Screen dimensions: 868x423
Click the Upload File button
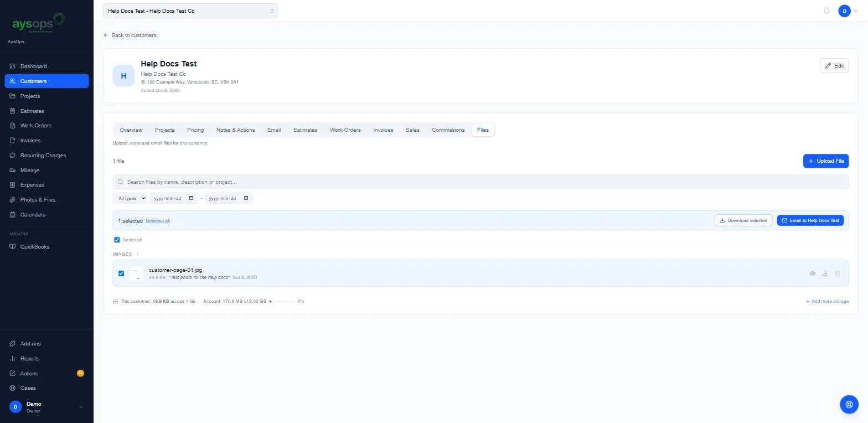click(826, 161)
